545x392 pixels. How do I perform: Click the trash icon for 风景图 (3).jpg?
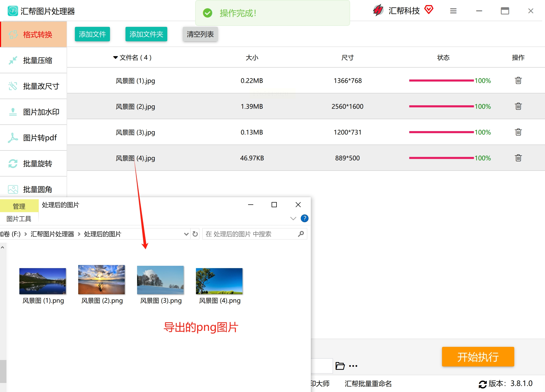tap(518, 132)
